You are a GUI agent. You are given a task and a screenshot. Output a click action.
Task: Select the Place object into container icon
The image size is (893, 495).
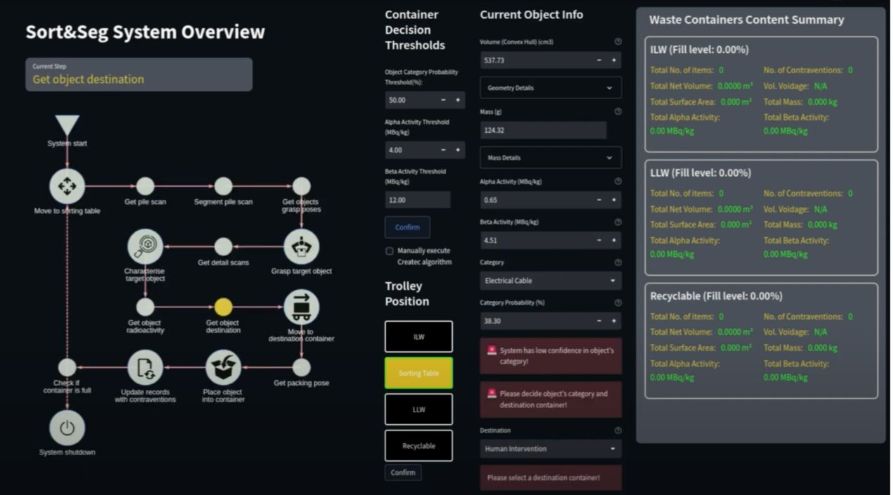click(223, 367)
